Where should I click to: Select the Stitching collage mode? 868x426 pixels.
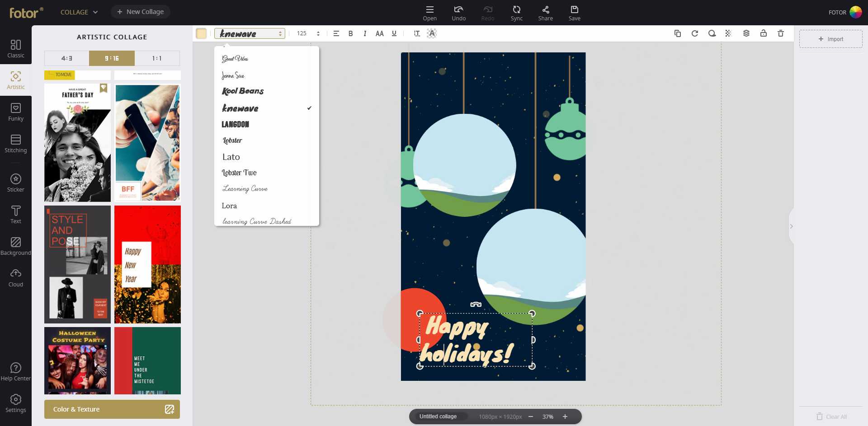tap(15, 144)
